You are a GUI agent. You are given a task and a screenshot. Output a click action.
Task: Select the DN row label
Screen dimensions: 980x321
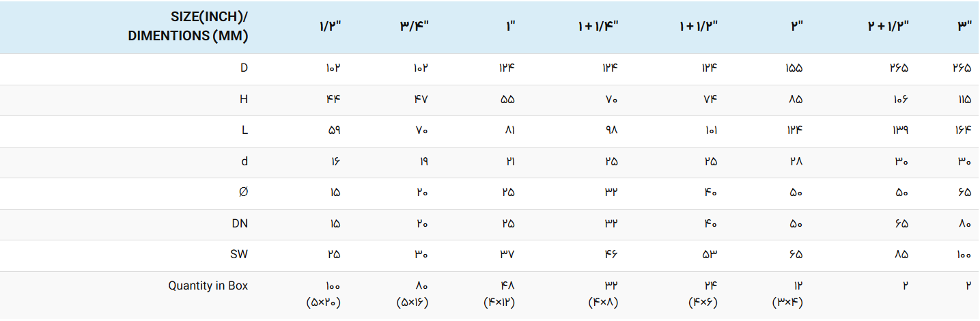tap(240, 223)
